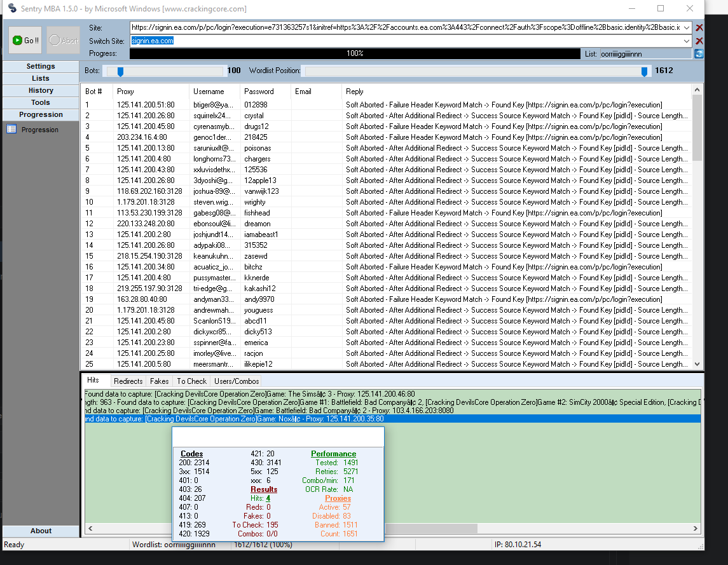Switch to the Users/Combos tab
Viewport: 728px width, 565px height.
(237, 381)
